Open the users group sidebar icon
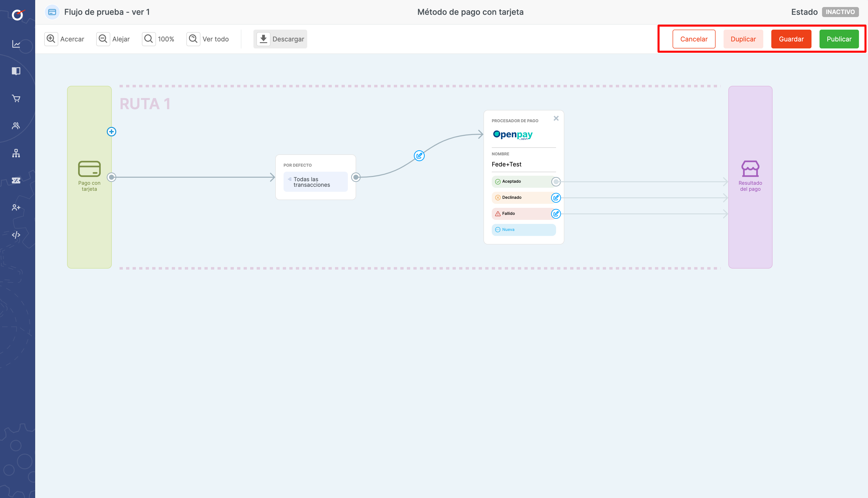Viewport: 868px width, 498px height. point(16,126)
